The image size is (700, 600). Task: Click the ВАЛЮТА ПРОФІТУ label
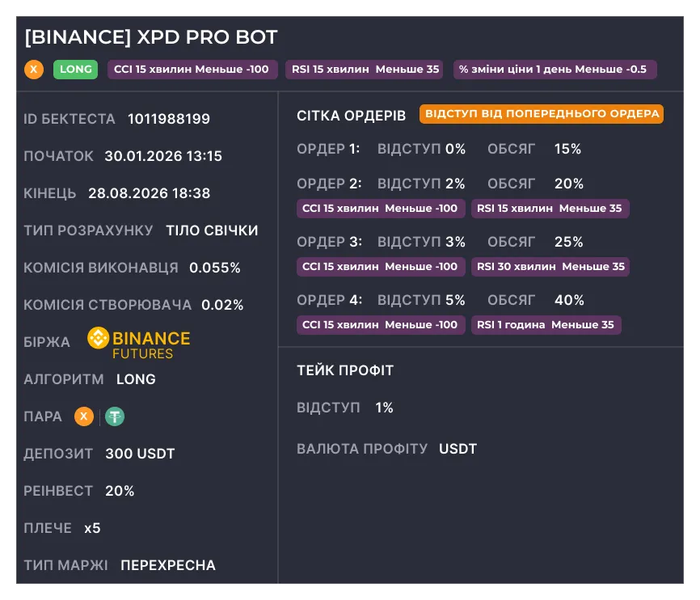(x=362, y=449)
